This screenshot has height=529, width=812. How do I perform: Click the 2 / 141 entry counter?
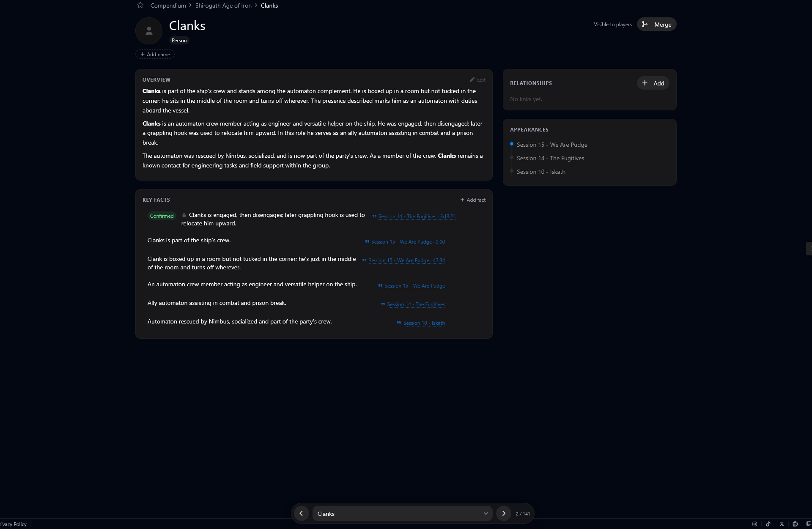(523, 514)
